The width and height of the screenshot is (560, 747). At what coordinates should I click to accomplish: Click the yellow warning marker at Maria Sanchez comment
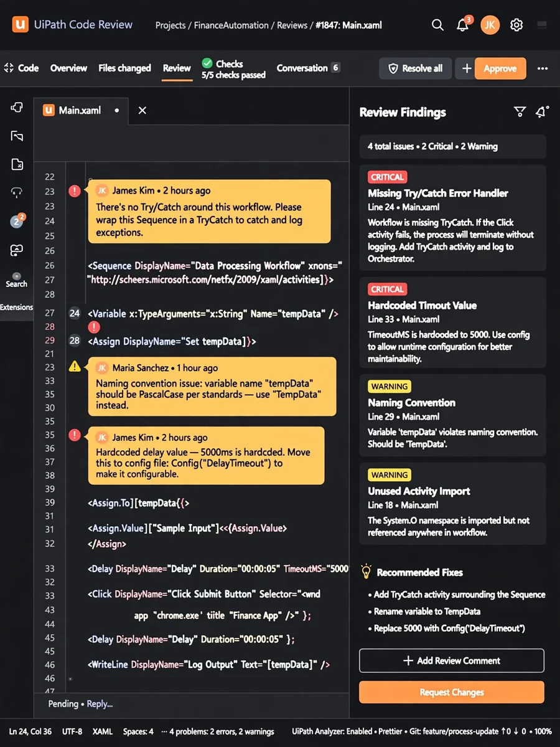(x=75, y=367)
